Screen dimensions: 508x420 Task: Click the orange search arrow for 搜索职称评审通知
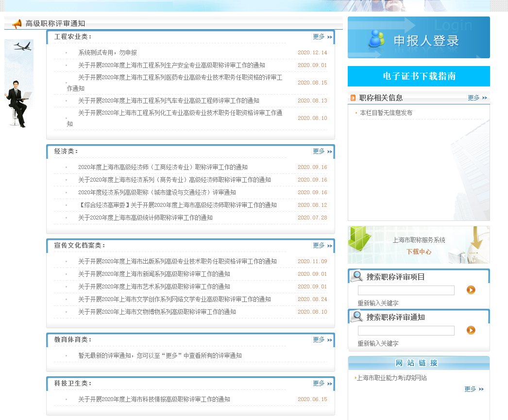coord(471,330)
